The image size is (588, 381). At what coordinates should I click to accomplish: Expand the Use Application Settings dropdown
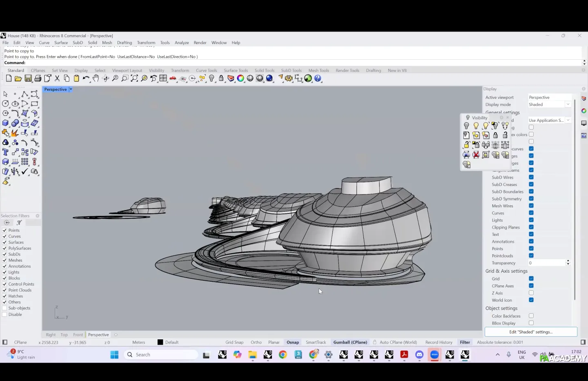tap(568, 120)
